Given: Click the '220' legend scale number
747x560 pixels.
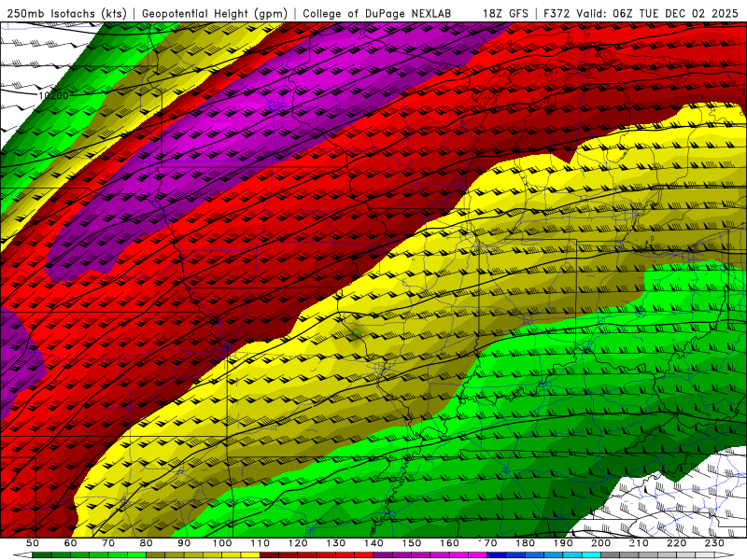Looking at the screenshot, I should coord(676,543).
